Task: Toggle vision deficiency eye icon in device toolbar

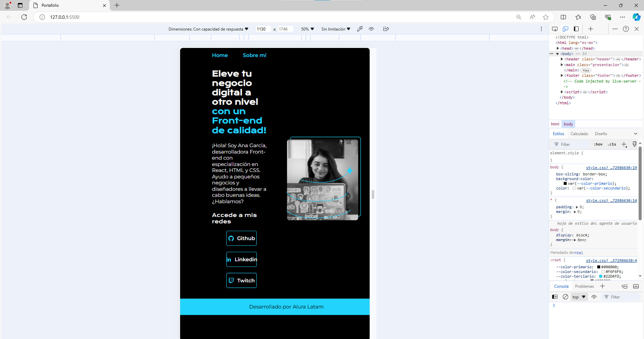Action: click(x=371, y=29)
